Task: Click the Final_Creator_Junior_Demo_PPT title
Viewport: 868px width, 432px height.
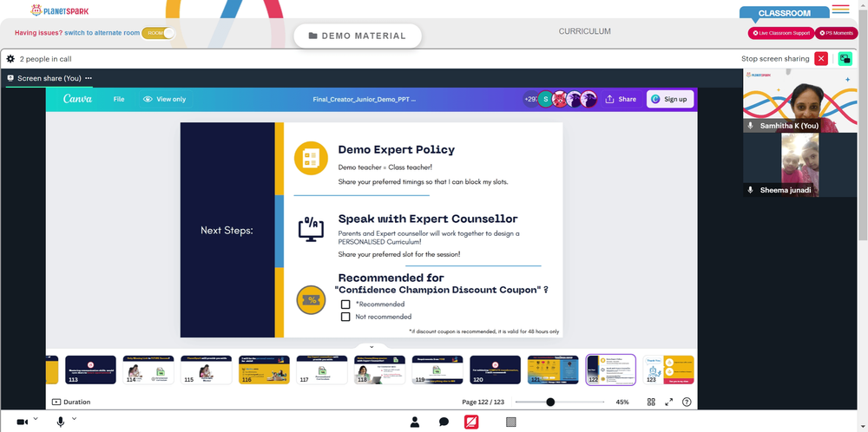Action: coord(364,100)
